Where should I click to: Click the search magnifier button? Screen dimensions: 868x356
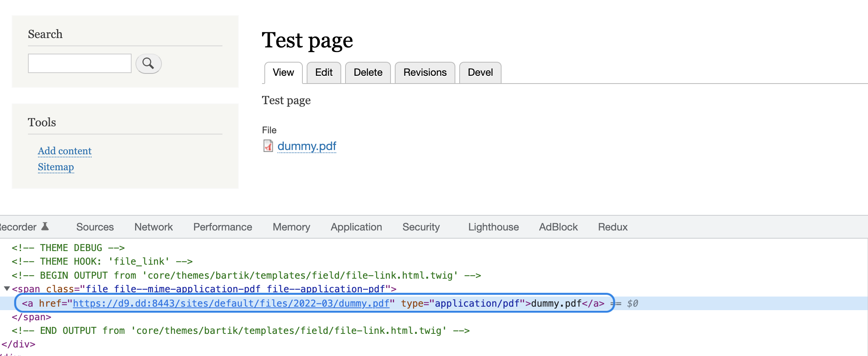coord(148,63)
